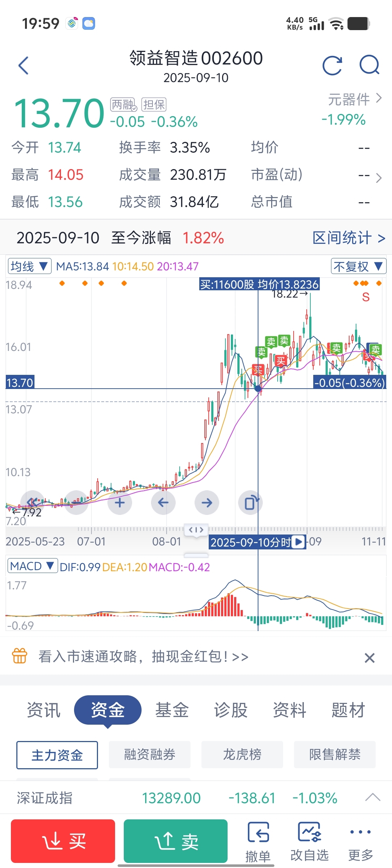Viewport: 392px width, 868px height.
Task: Expand the 深证成指 index bar
Action: 373,797
